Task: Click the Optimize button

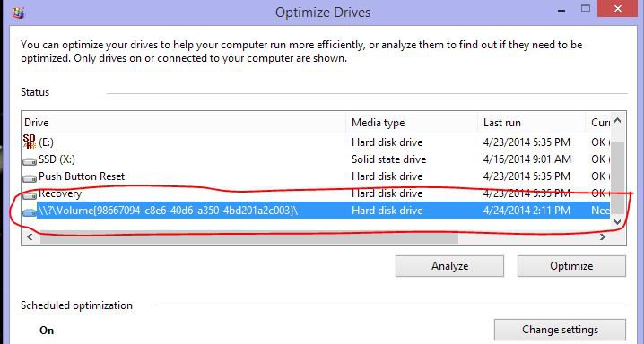Action: coord(571,266)
